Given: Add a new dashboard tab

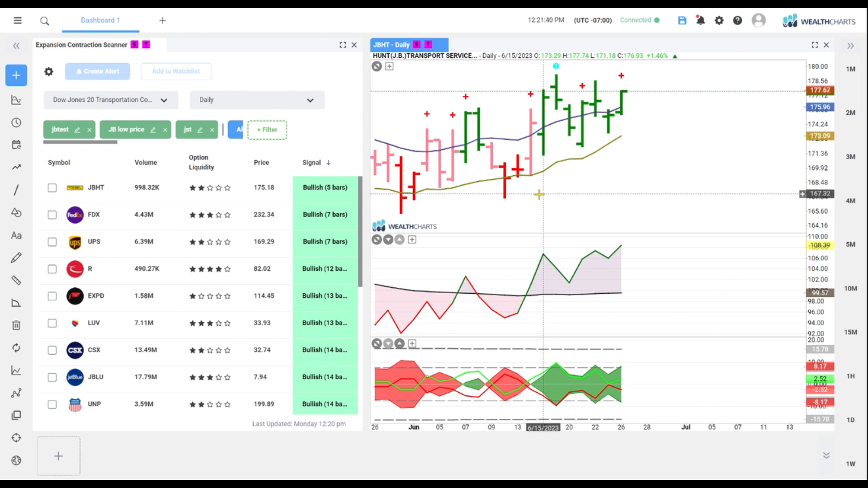Looking at the screenshot, I should [x=163, y=20].
